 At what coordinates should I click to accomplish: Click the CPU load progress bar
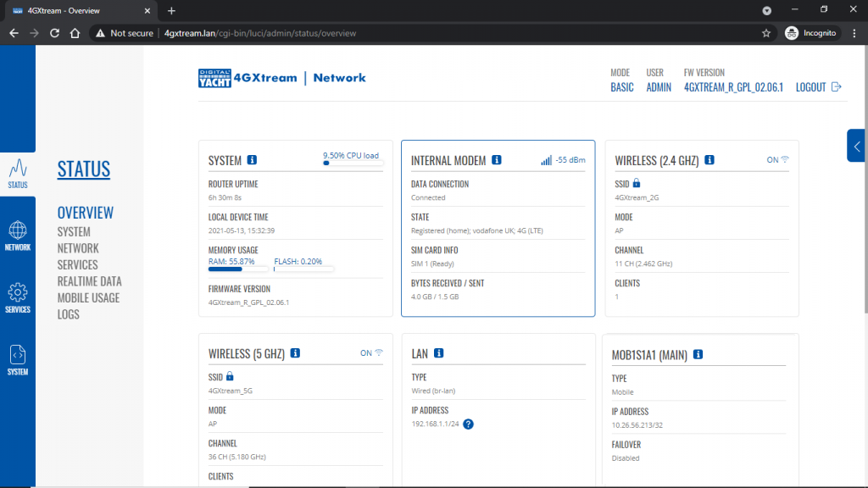[353, 163]
